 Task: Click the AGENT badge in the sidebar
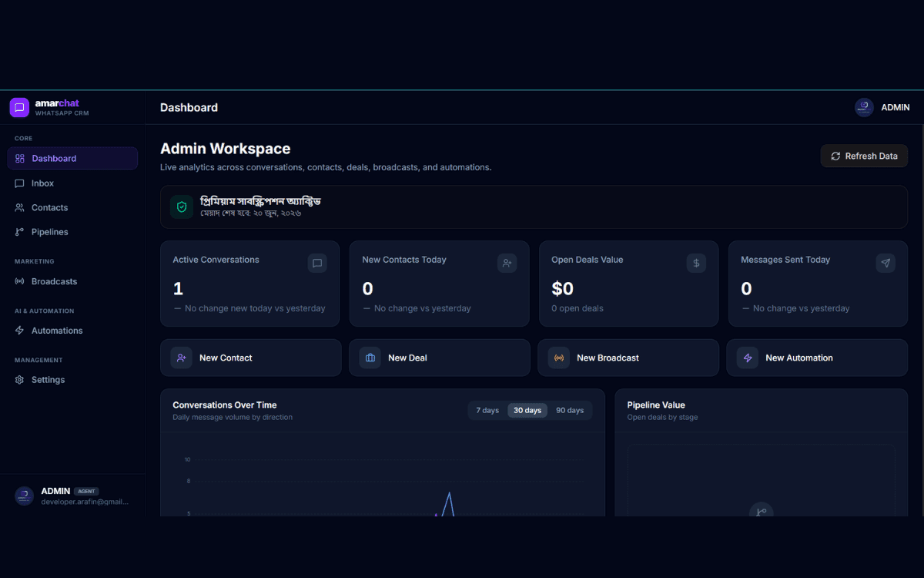click(87, 491)
